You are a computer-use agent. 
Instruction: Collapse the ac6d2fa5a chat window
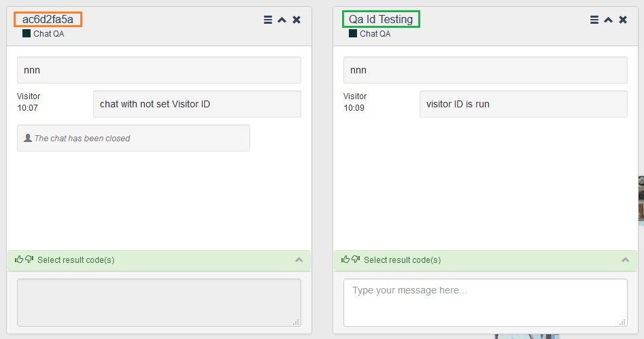(x=282, y=20)
